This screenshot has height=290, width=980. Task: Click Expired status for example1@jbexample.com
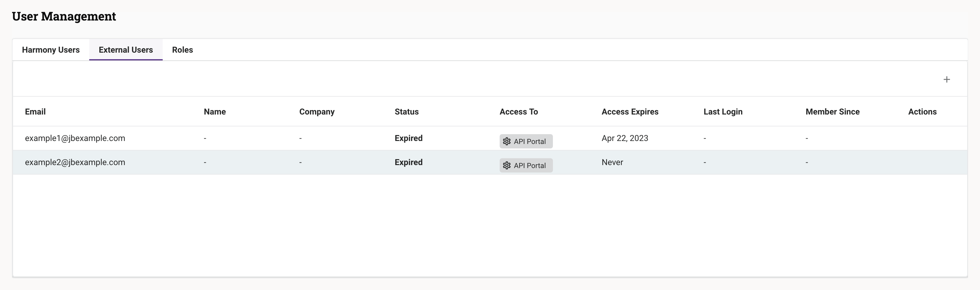(x=408, y=138)
